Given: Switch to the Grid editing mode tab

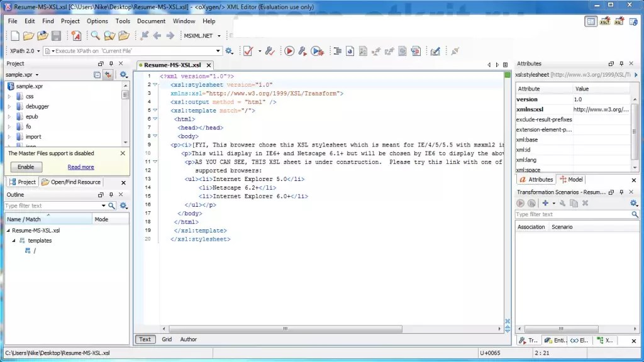Looking at the screenshot, I should 167,339.
